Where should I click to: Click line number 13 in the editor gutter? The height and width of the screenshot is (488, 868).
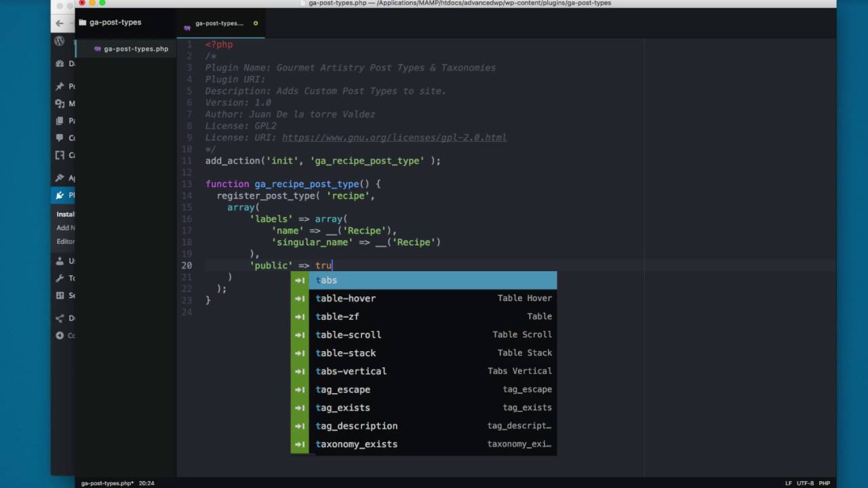point(187,184)
